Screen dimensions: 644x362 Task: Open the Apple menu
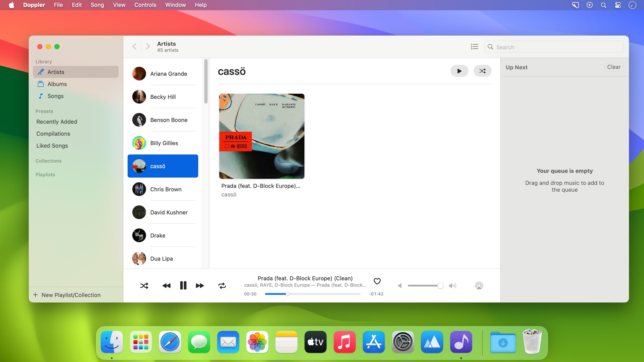point(12,5)
